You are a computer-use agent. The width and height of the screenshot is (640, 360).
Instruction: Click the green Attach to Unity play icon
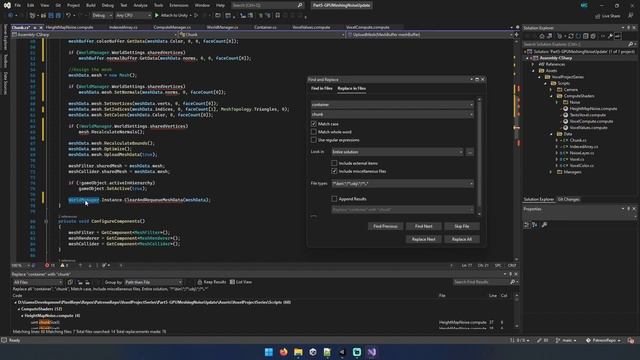[x=157, y=16]
